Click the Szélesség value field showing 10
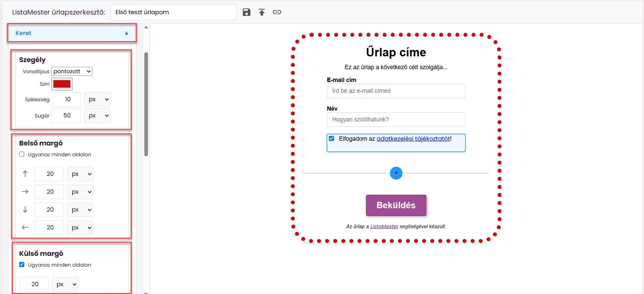The image size is (644, 294). [x=66, y=99]
